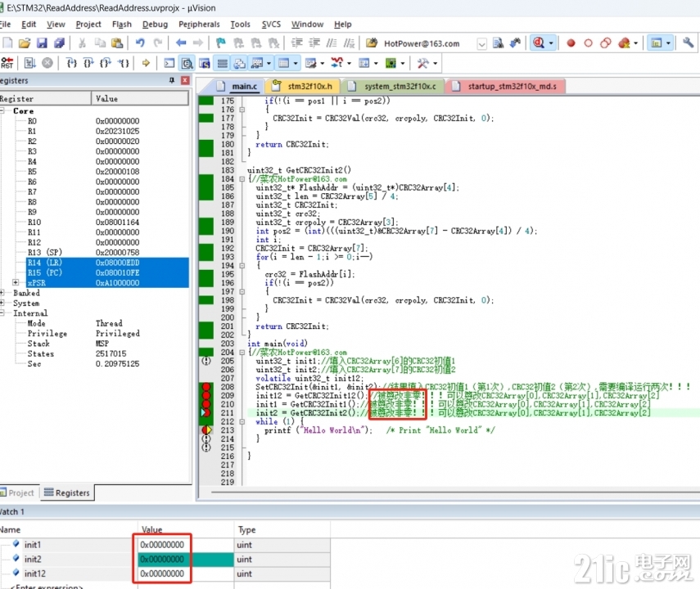Step over the current line
This screenshot has width=700, height=589.
coord(88,63)
